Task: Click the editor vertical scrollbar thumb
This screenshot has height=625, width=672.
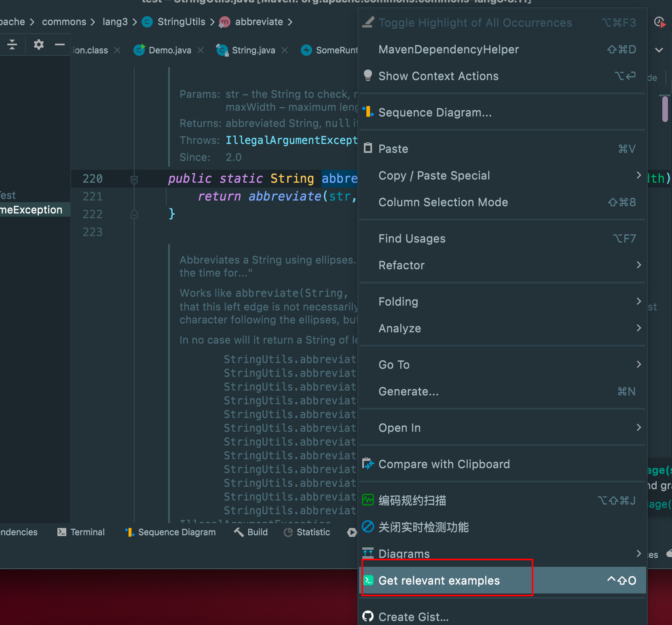Action: [x=665, y=109]
